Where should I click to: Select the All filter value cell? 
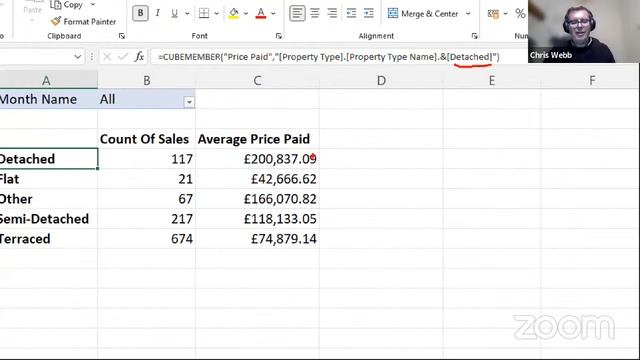click(147, 99)
